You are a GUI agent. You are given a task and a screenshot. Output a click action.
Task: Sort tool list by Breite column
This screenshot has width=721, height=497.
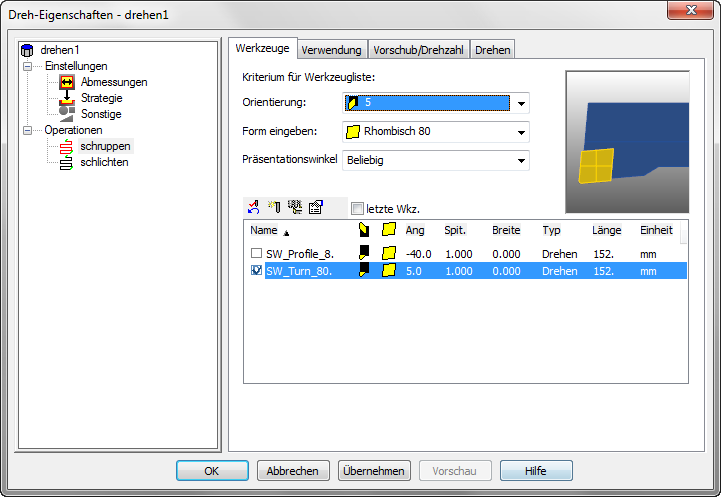tap(506, 230)
